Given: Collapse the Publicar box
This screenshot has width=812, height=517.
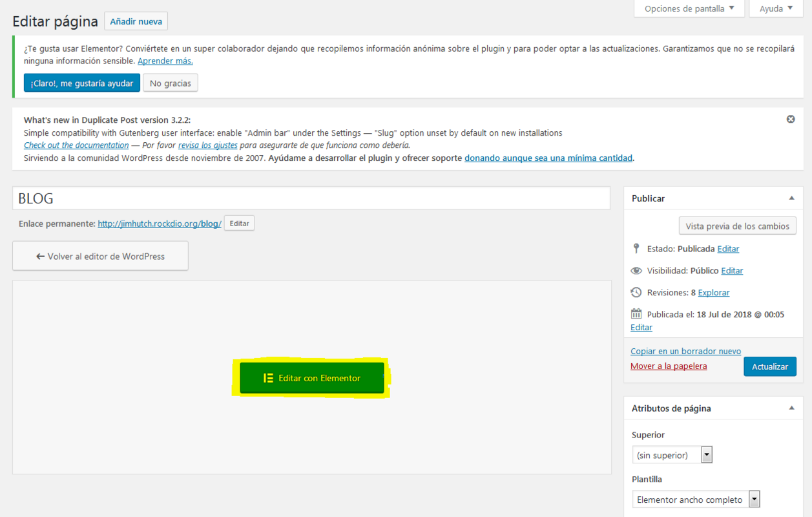Looking at the screenshot, I should pyautogui.click(x=791, y=198).
